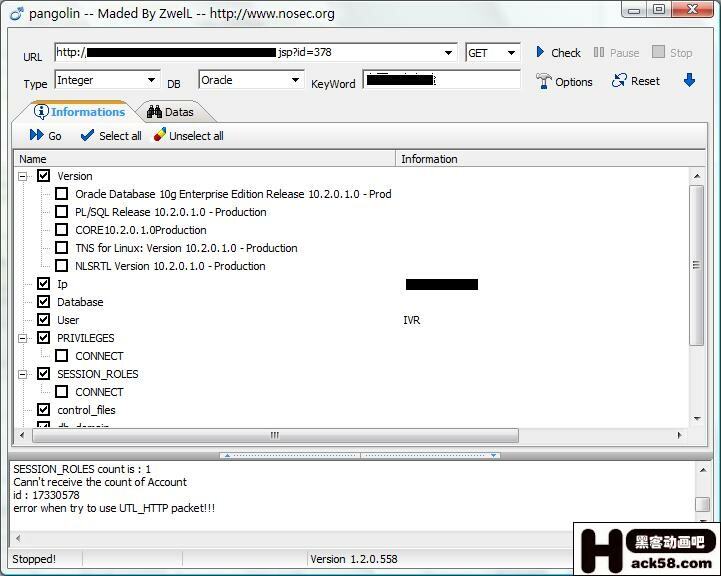Click the Check play icon
Image resolution: width=721 pixels, height=576 pixels.
pos(540,52)
